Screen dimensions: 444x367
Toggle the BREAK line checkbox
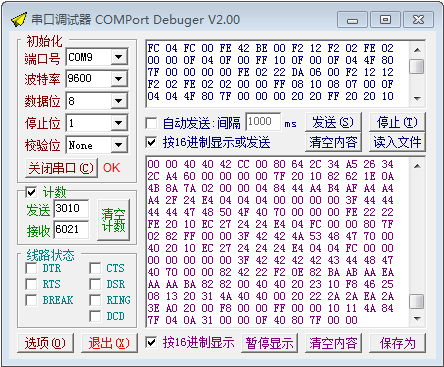tap(31, 300)
